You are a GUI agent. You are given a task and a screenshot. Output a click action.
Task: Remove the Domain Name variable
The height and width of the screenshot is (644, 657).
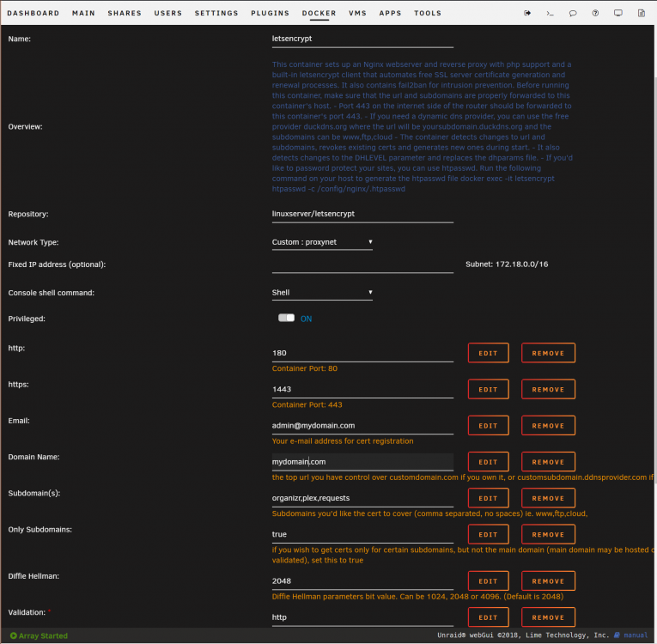(x=548, y=462)
